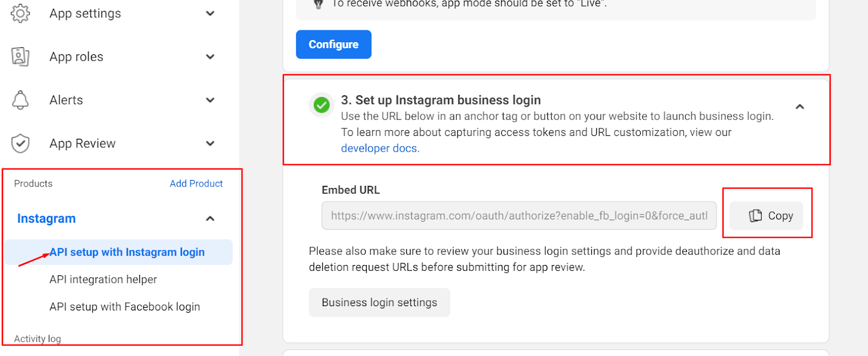Click the green checkmark for step 3
The height and width of the screenshot is (356, 868).
click(x=322, y=105)
